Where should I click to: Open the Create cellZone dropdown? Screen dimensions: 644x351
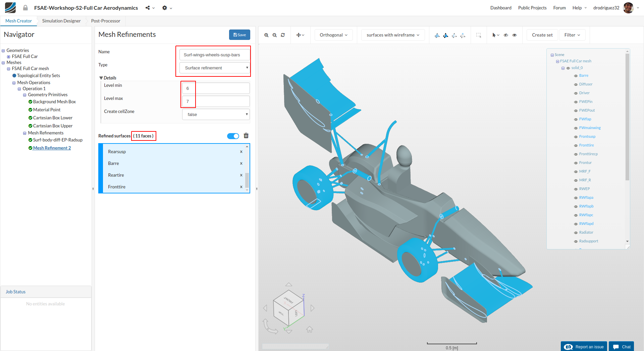[216, 114]
